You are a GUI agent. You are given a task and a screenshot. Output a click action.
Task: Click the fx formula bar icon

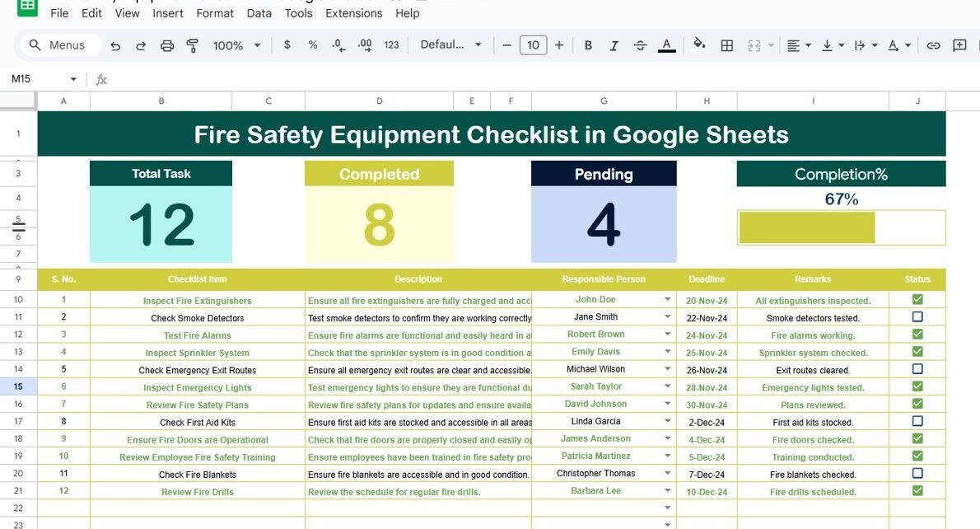click(101, 79)
